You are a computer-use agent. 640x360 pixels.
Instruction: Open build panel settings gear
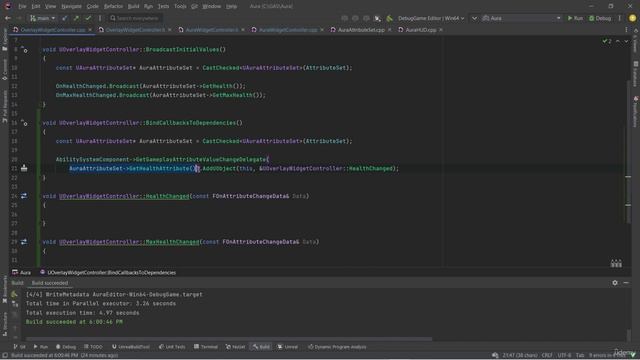[615, 283]
